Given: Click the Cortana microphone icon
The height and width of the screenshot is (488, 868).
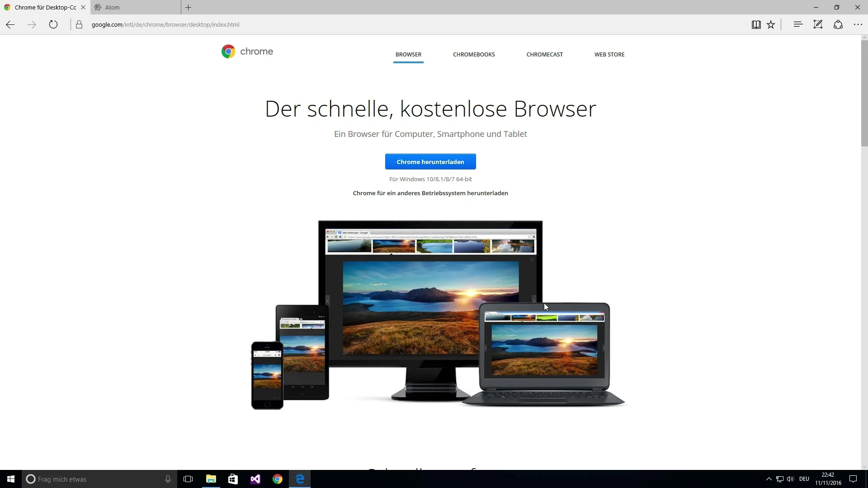Looking at the screenshot, I should [168, 479].
